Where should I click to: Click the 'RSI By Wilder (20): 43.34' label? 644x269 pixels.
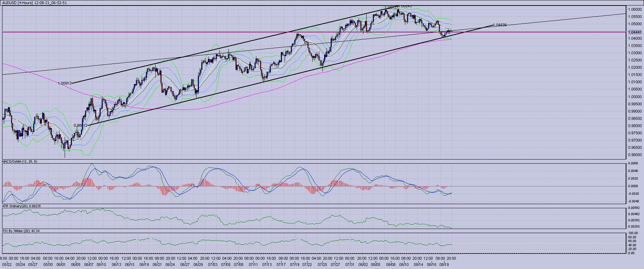pyautogui.click(x=21, y=231)
